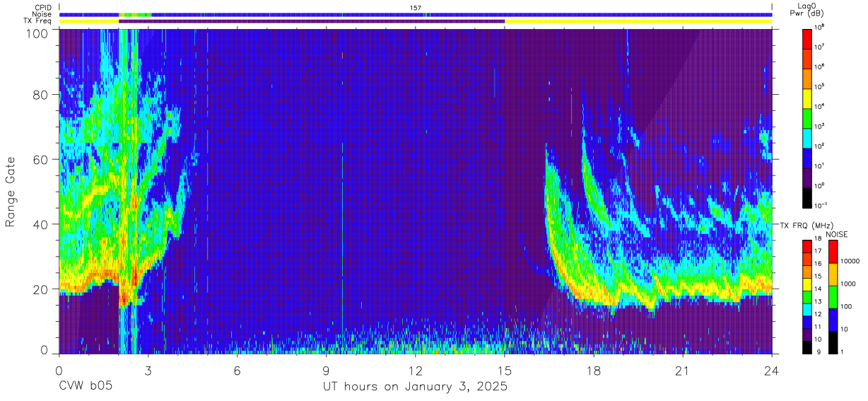Click tick label "21" on the time axis

683,371
